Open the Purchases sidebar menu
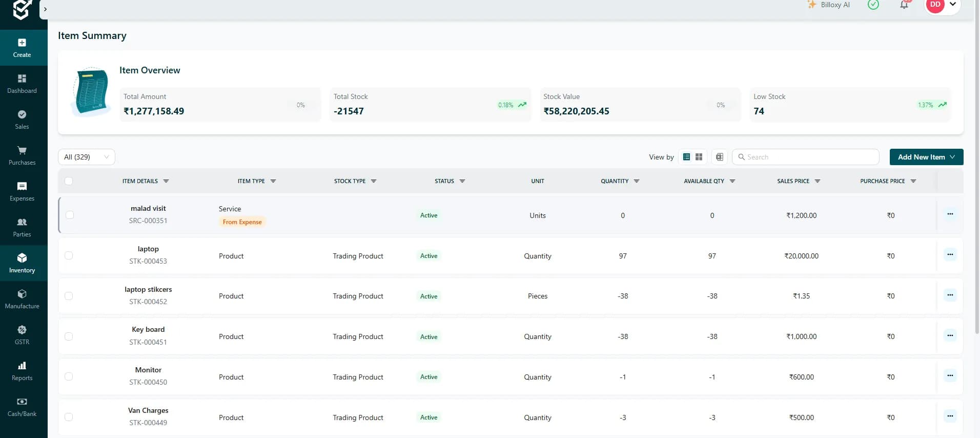 pyautogui.click(x=22, y=155)
